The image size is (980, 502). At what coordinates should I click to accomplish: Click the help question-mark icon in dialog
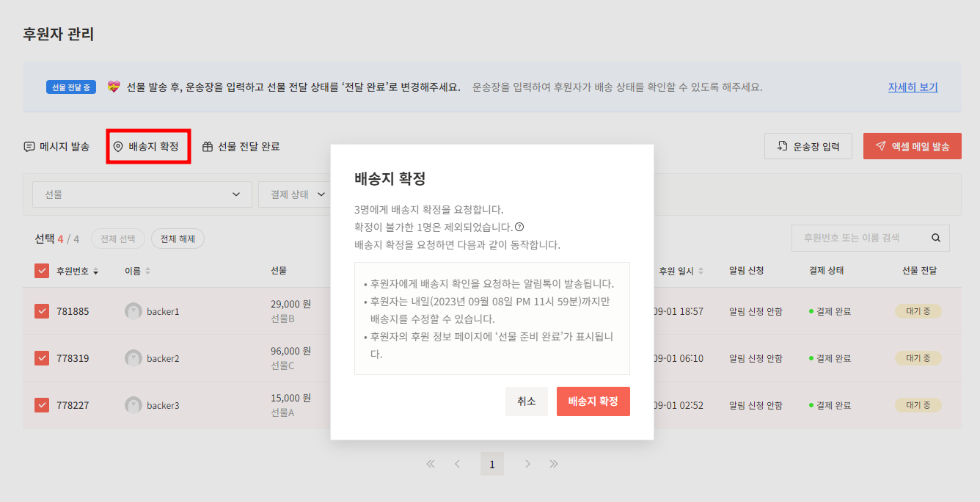click(519, 227)
